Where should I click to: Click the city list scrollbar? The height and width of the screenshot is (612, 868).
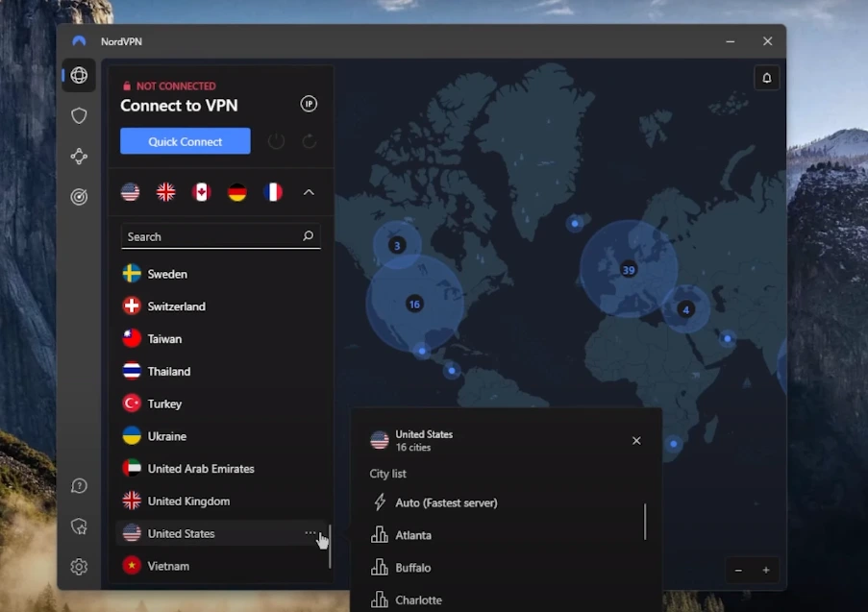pos(645,522)
